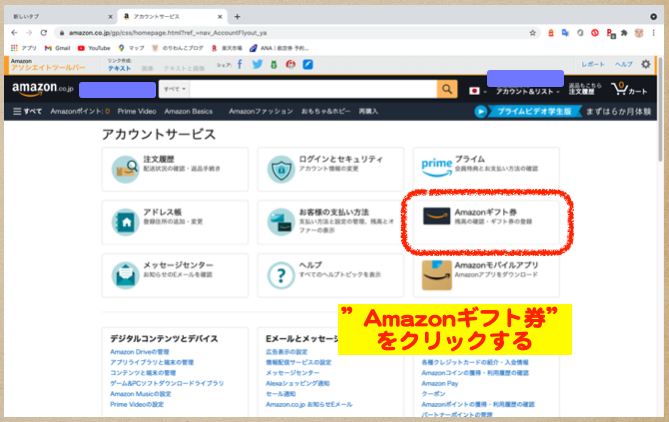The image size is (669, 422).
Task: Select テキスト link creation option
Action: click(x=119, y=68)
